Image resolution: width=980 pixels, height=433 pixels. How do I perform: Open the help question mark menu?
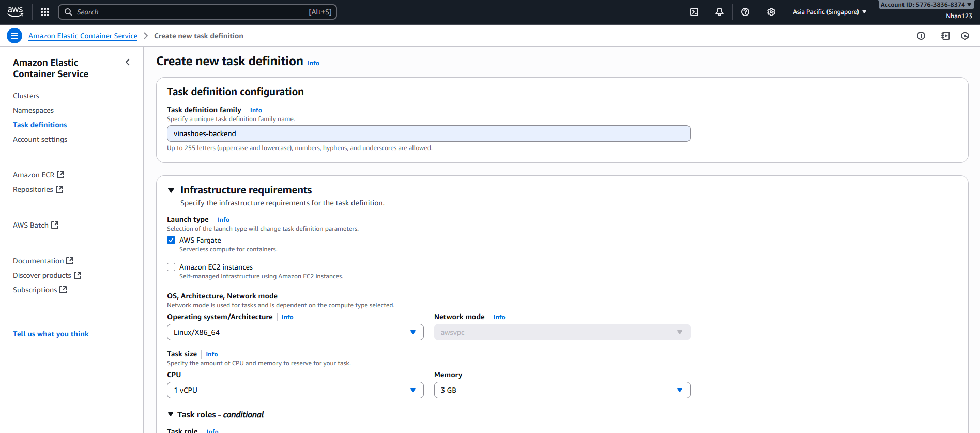[x=745, y=12]
